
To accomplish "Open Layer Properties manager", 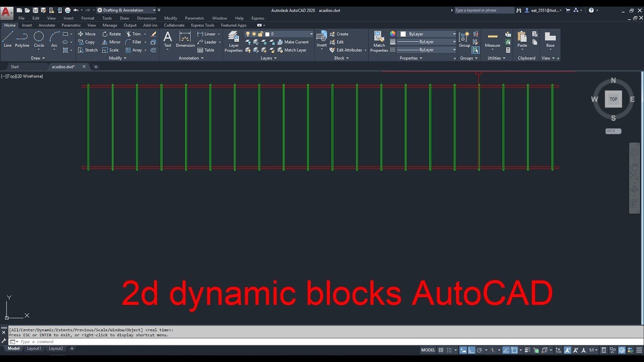I will [x=233, y=41].
